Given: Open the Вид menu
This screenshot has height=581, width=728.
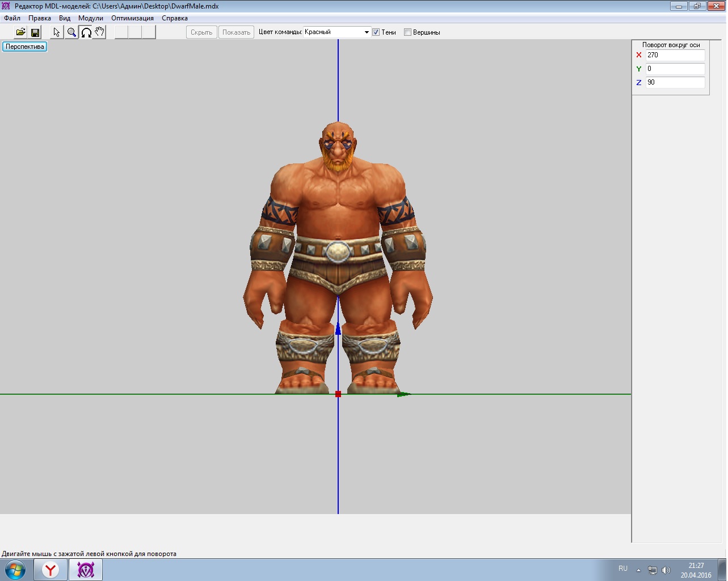Looking at the screenshot, I should (x=65, y=18).
